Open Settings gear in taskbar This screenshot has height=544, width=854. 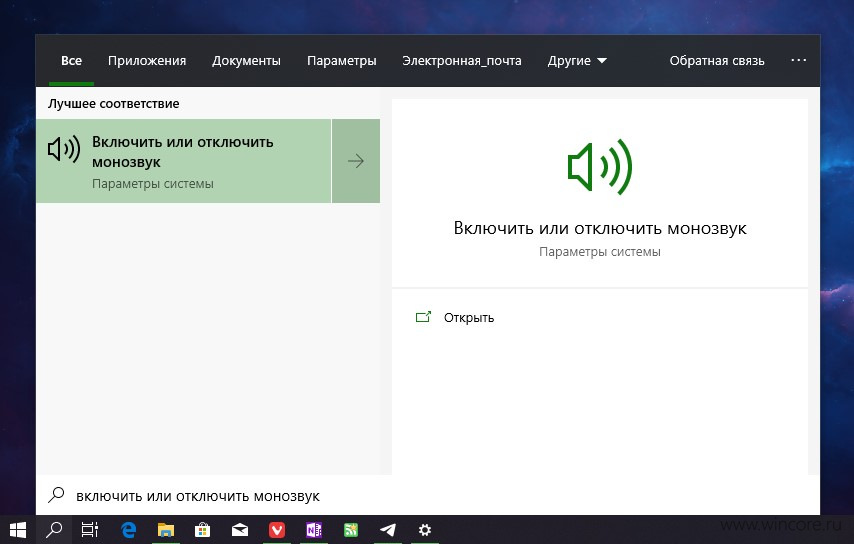pyautogui.click(x=425, y=530)
